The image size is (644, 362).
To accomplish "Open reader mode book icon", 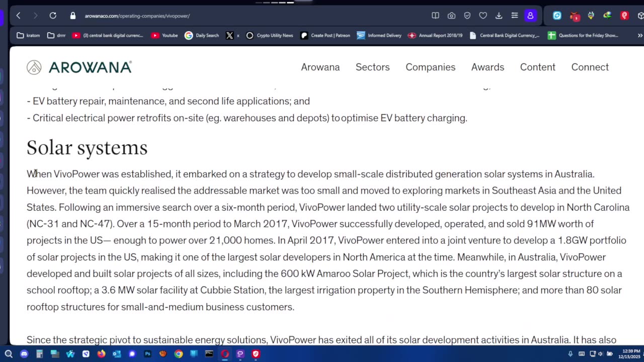I will 436,16.
